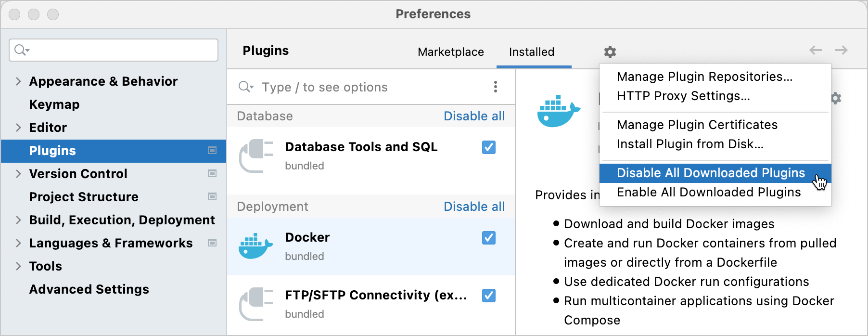Expand the Languages & Frameworks node
The height and width of the screenshot is (336, 868).
click(x=18, y=243)
